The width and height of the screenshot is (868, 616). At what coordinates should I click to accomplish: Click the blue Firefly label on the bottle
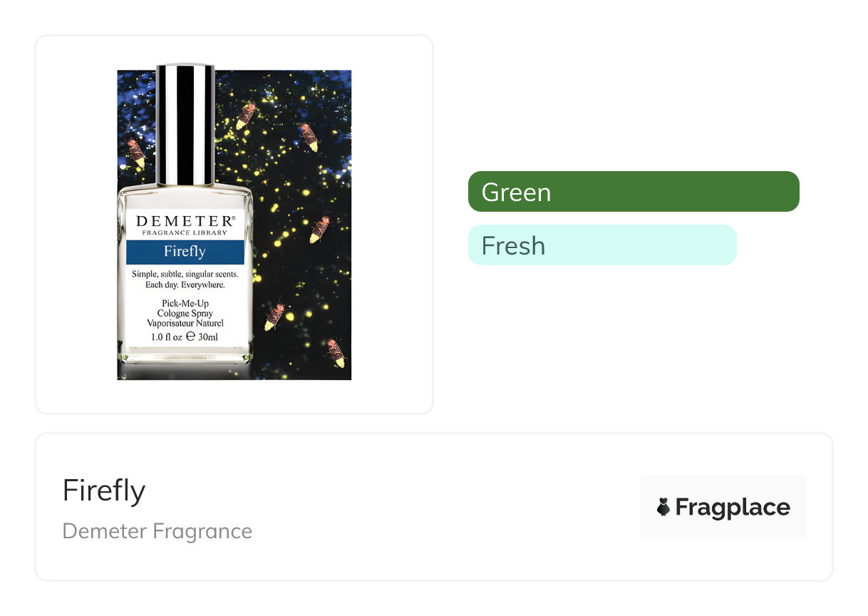(x=185, y=252)
